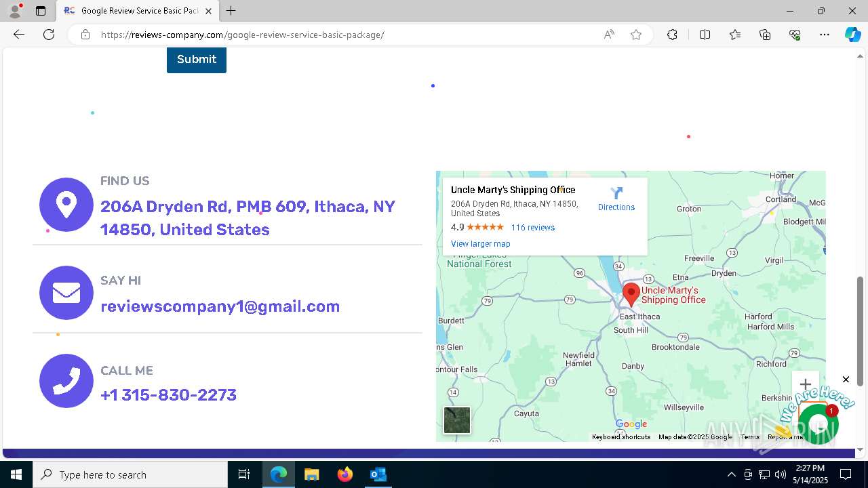Click the red Uncle Marty's map marker

coord(631,295)
